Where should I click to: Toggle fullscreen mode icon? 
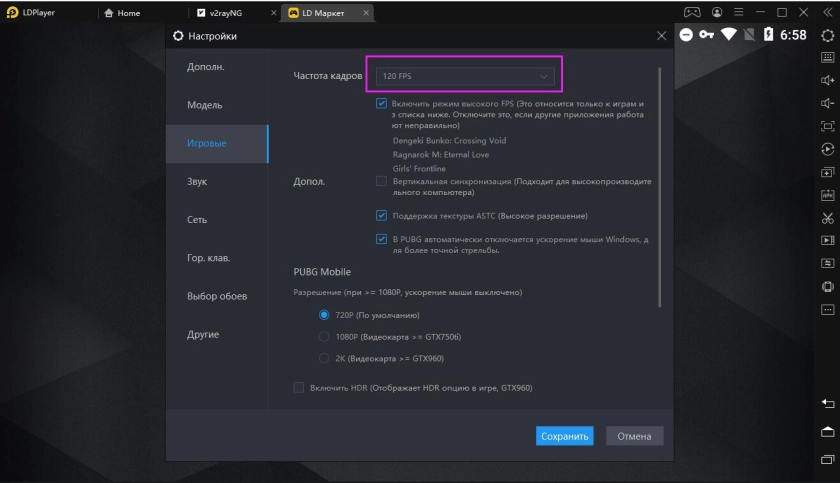coord(828,126)
